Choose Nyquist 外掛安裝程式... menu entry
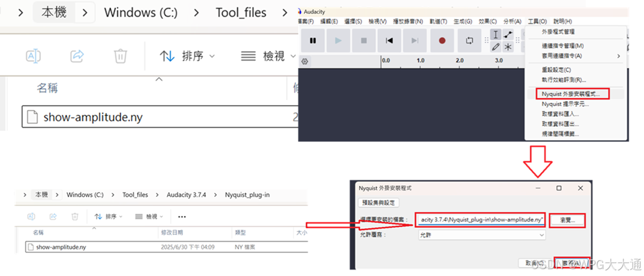This screenshot has height=276, width=644. pyautogui.click(x=576, y=94)
